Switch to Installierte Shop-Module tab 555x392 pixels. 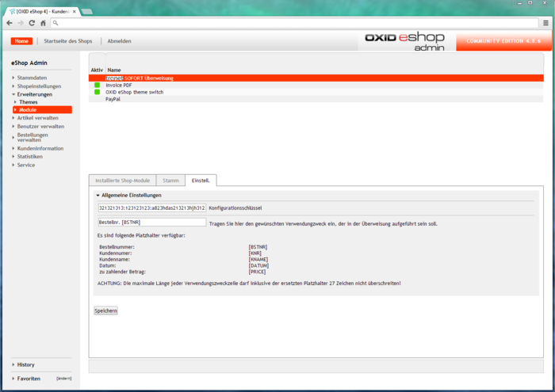(122, 181)
